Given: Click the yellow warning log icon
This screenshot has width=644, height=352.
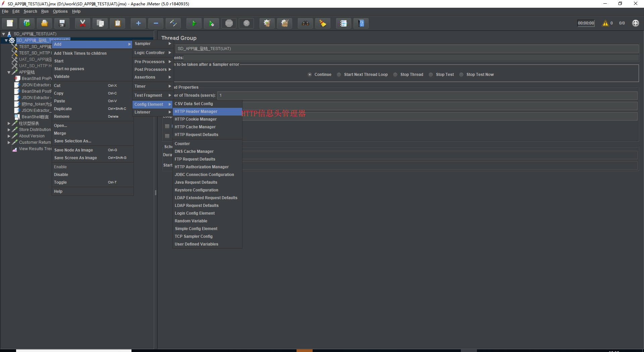Looking at the screenshot, I should (605, 23).
